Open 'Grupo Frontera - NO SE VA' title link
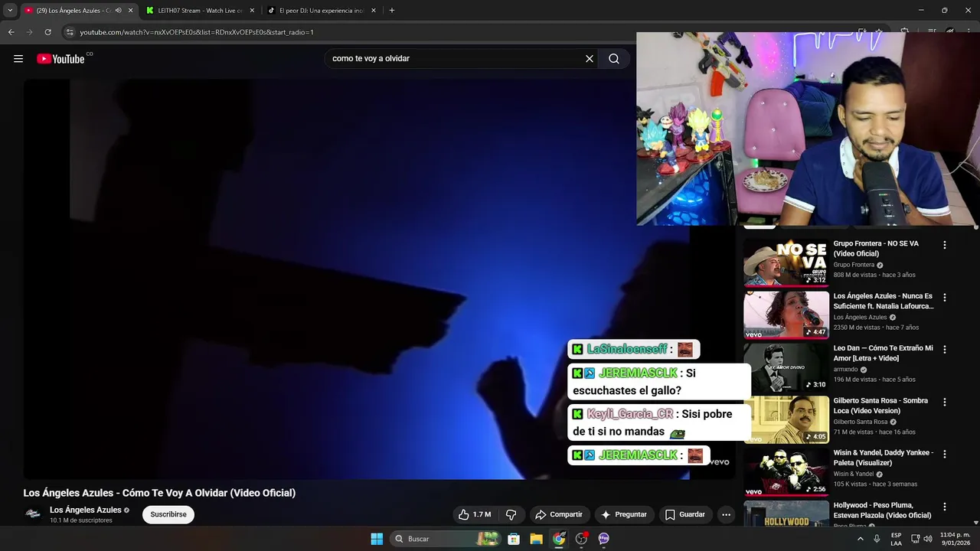980x551 pixels. click(x=876, y=248)
